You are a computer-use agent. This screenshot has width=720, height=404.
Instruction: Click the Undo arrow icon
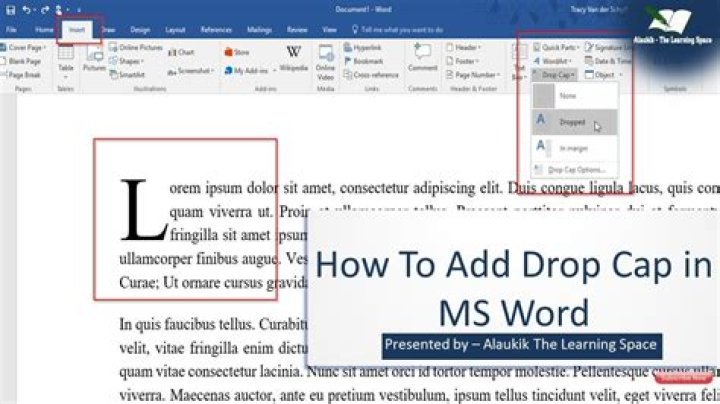coord(27,10)
